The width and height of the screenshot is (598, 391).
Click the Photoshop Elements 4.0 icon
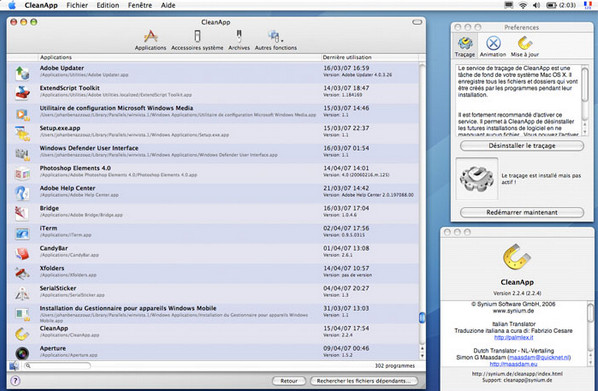coord(22,173)
